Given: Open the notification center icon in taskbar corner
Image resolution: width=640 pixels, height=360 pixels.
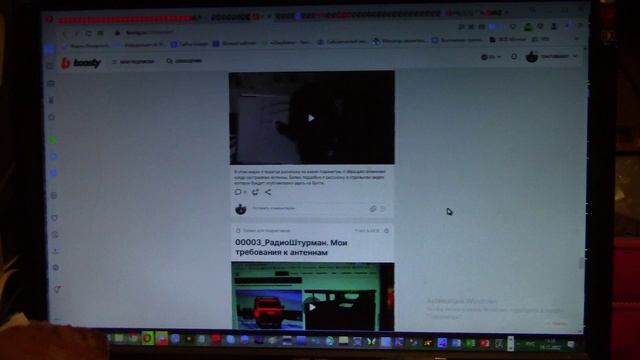Looking at the screenshot, I should pos(571,345).
